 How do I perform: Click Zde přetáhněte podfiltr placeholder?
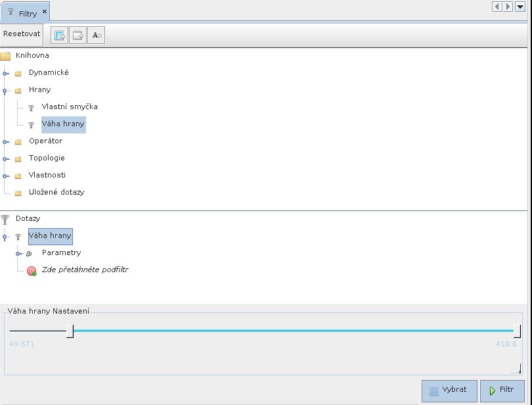[x=85, y=270]
